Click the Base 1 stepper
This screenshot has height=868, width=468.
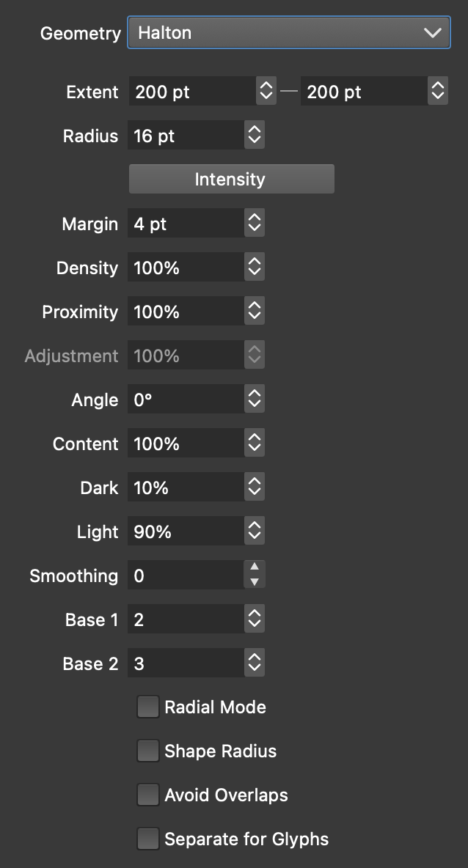coord(255,619)
